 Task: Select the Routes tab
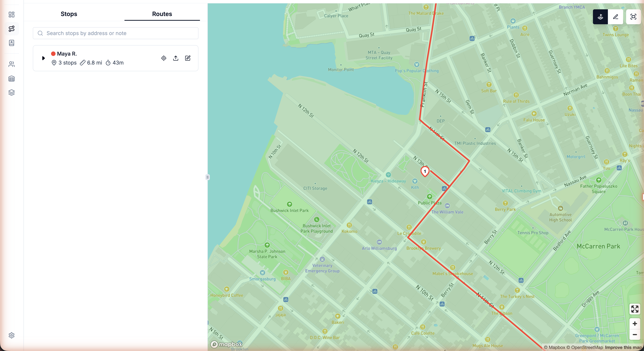tap(162, 14)
